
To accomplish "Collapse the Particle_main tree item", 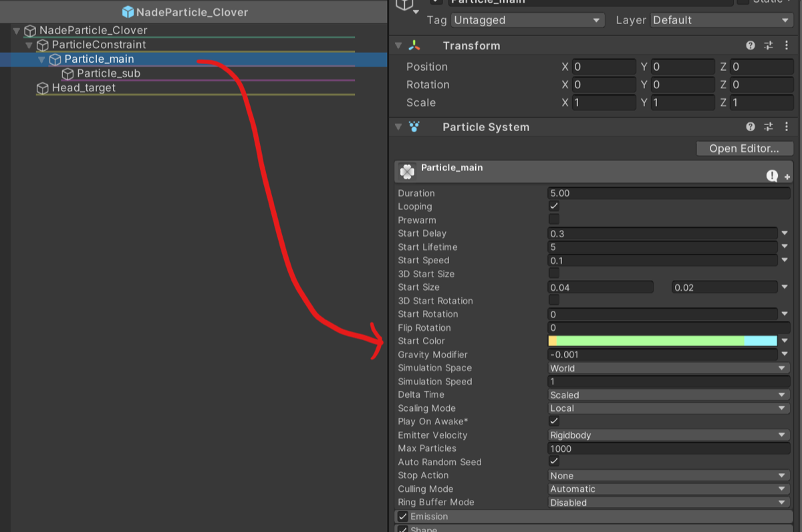I will click(x=42, y=59).
